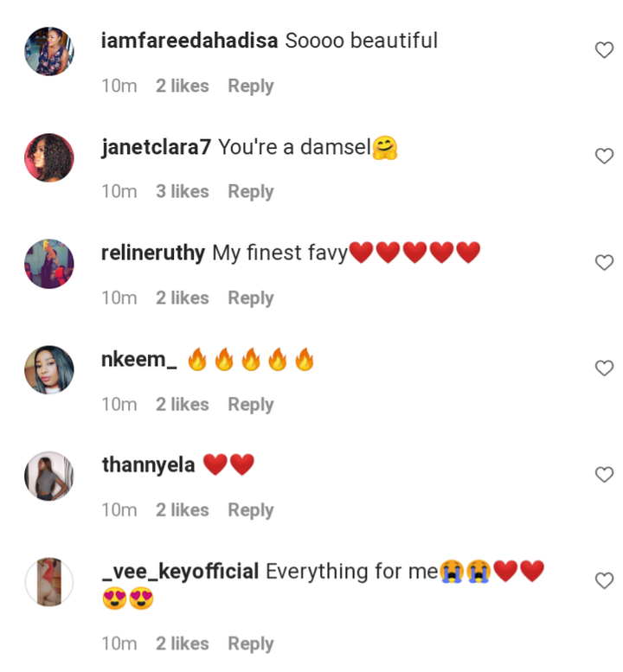Open nkeem_'s profile photo
The width and height of the screenshot is (623, 672).
click(48, 370)
